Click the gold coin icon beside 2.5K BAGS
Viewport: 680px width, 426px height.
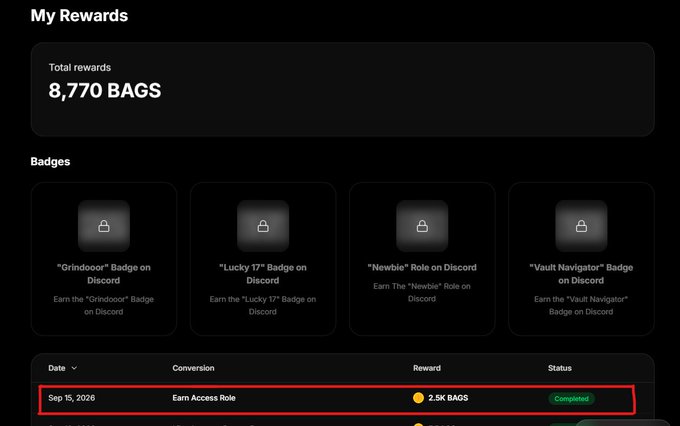(418, 398)
